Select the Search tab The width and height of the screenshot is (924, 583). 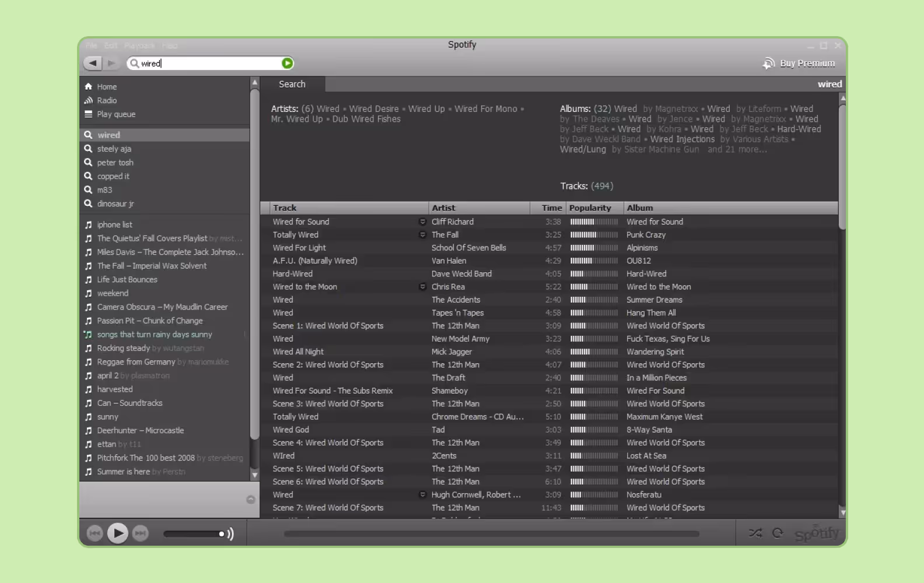pos(292,84)
